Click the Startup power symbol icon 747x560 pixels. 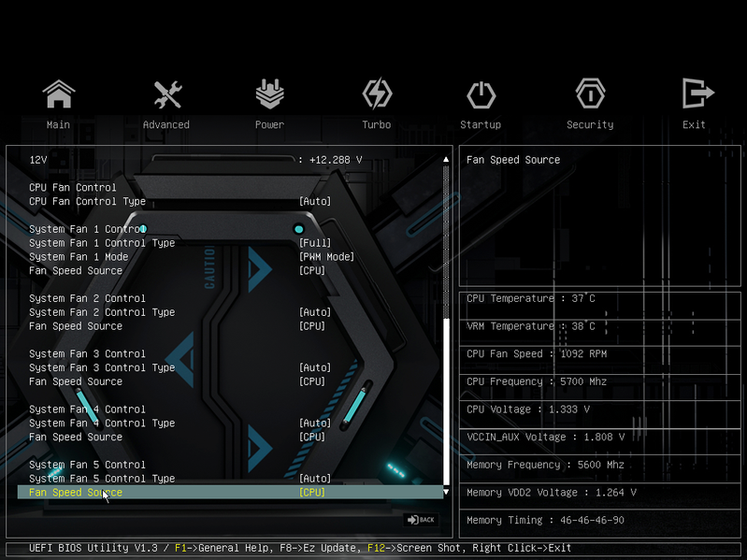pos(481,94)
